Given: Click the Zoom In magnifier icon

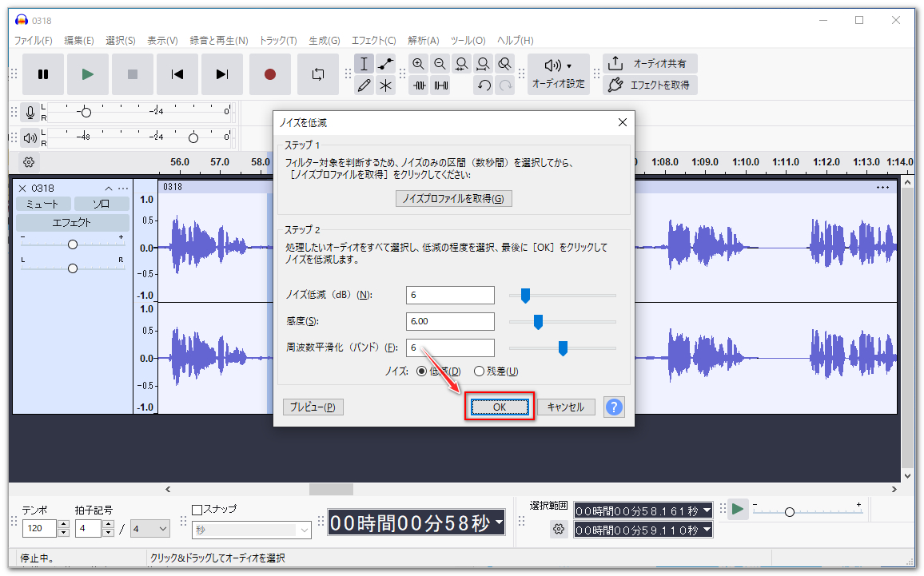Looking at the screenshot, I should tap(418, 64).
